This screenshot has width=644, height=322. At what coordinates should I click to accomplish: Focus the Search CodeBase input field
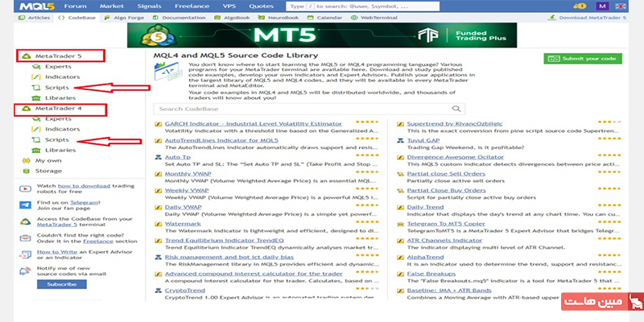298,109
